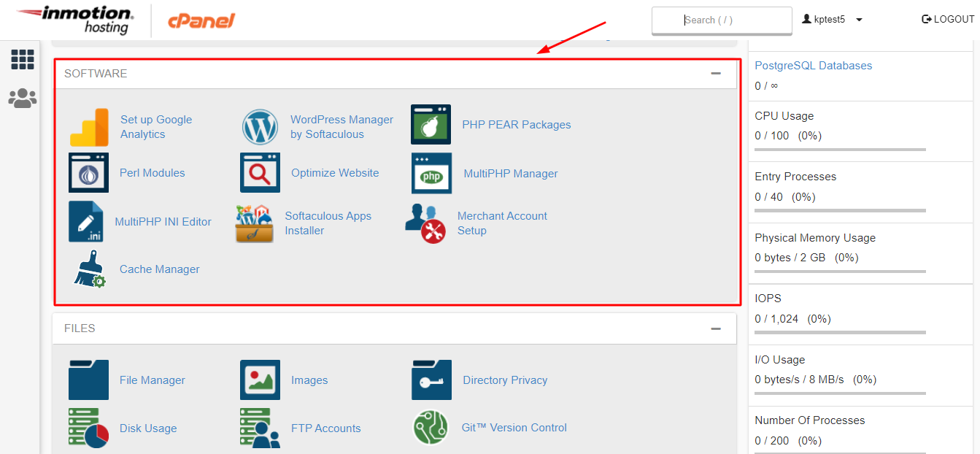Screen dimensions: 980x454
Task: Open the Cache Manager link
Action: point(159,269)
